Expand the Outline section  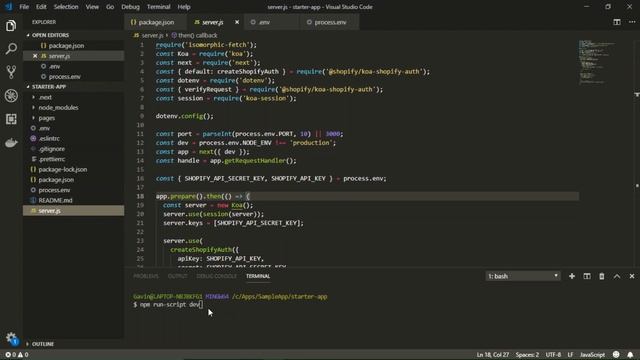pyautogui.click(x=42, y=344)
